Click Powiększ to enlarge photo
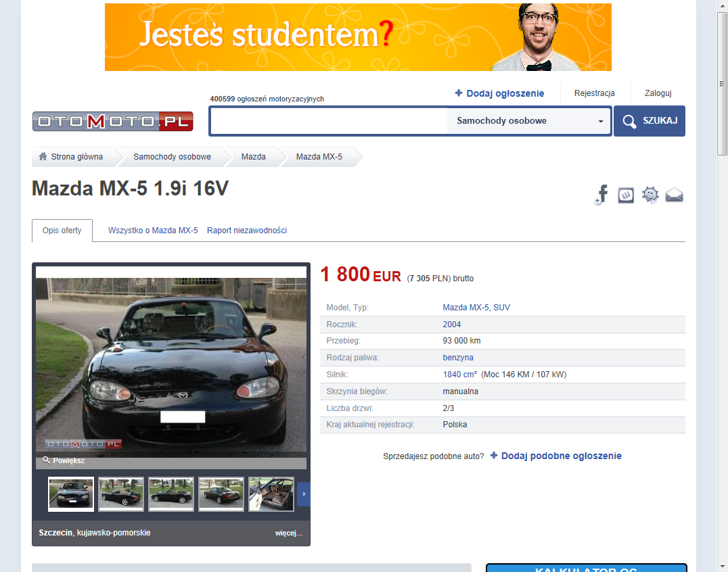The width and height of the screenshot is (728, 572). 69,460
